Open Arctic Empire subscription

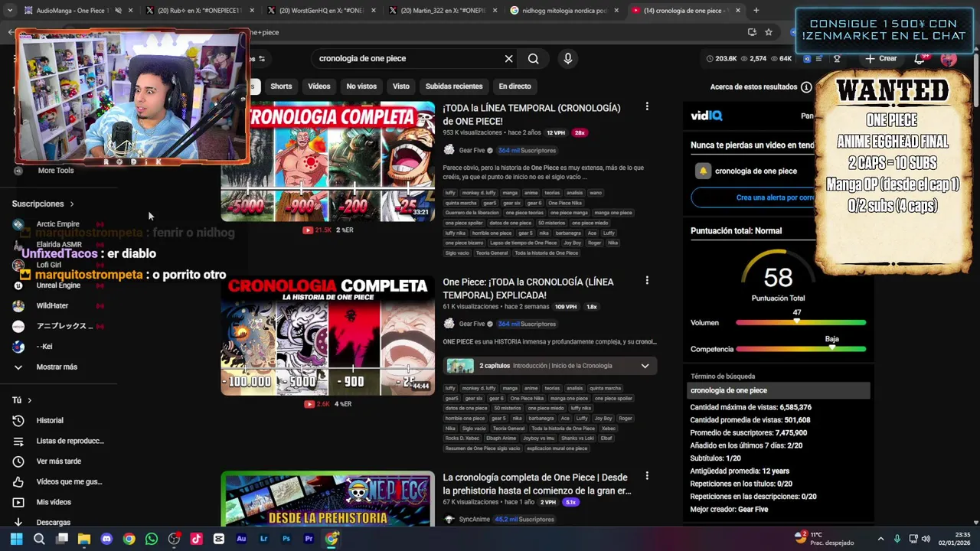pyautogui.click(x=57, y=224)
